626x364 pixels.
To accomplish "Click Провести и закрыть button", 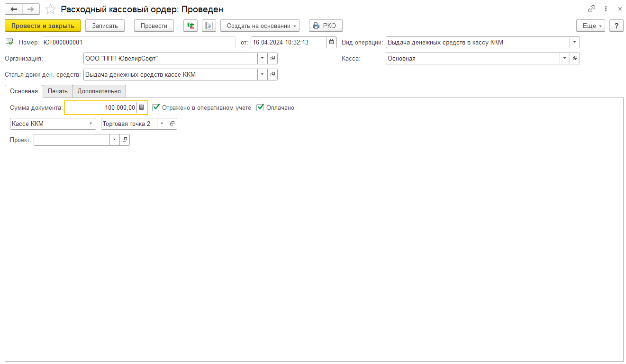I will coord(43,26).
